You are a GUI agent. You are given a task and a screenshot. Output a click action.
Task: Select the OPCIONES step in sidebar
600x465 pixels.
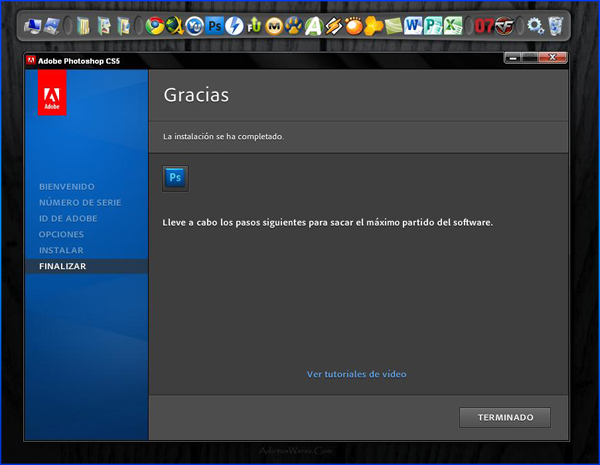(x=61, y=235)
